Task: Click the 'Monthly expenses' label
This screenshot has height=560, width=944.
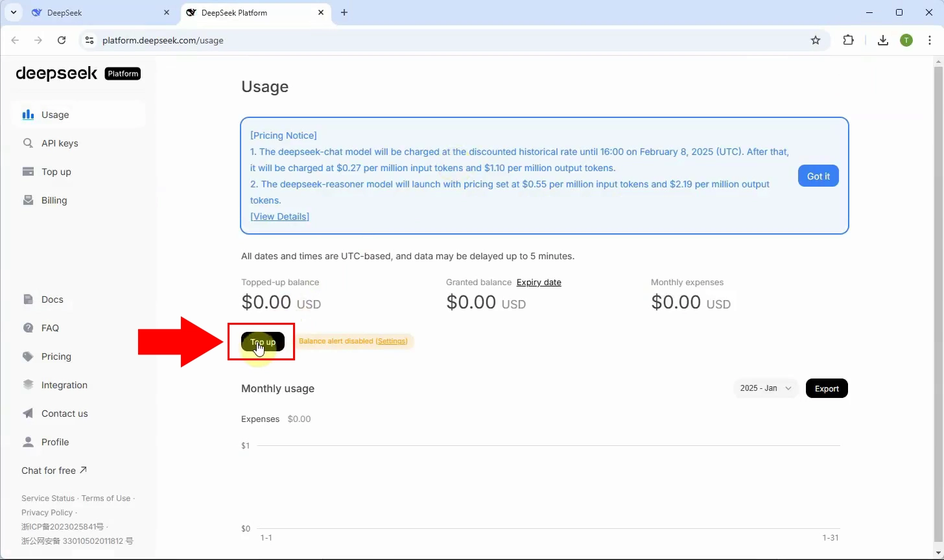Action: (x=687, y=283)
